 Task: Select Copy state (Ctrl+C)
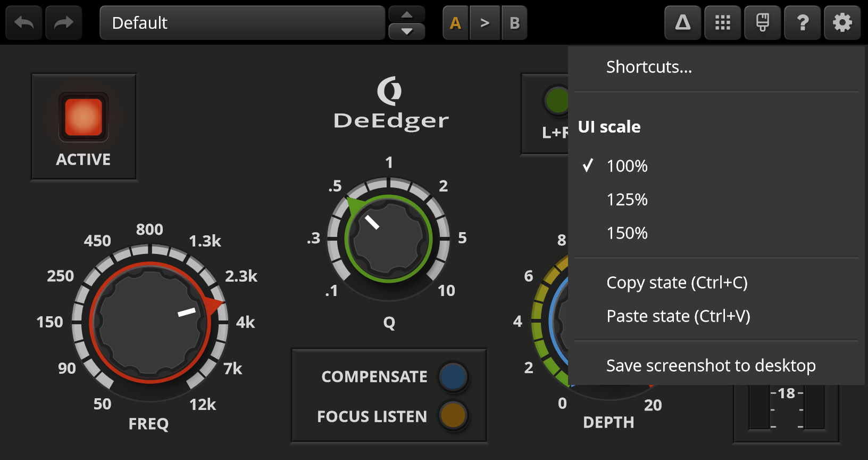(716, 283)
